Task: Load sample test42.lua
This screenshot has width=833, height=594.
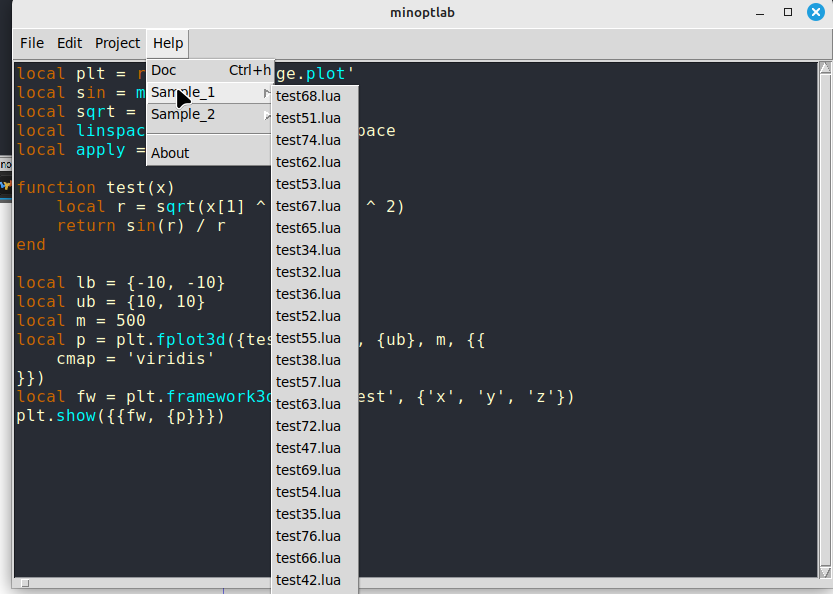Action: (x=314, y=580)
